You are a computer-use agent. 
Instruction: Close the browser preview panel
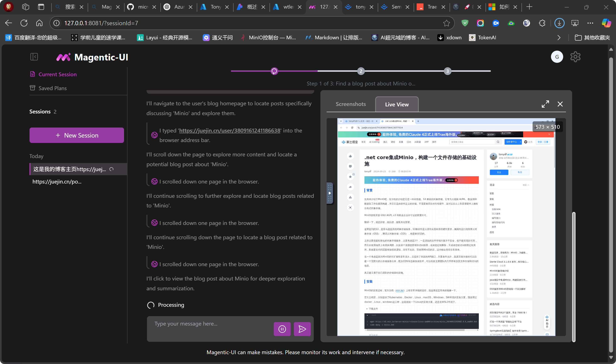[560, 104]
